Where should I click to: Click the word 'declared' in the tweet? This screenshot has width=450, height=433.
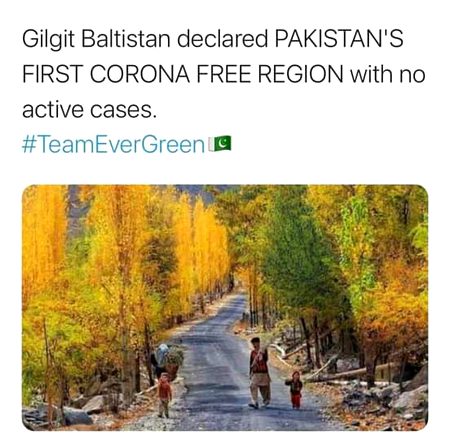(222, 39)
